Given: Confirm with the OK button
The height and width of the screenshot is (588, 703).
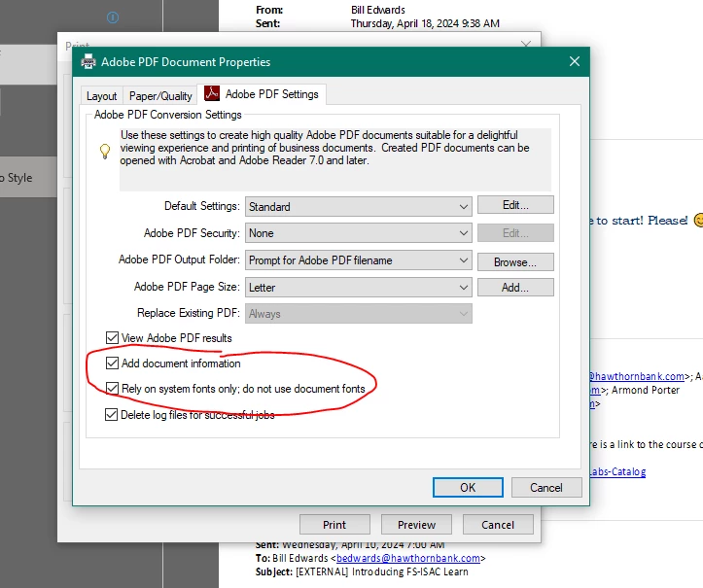Looking at the screenshot, I should (468, 487).
